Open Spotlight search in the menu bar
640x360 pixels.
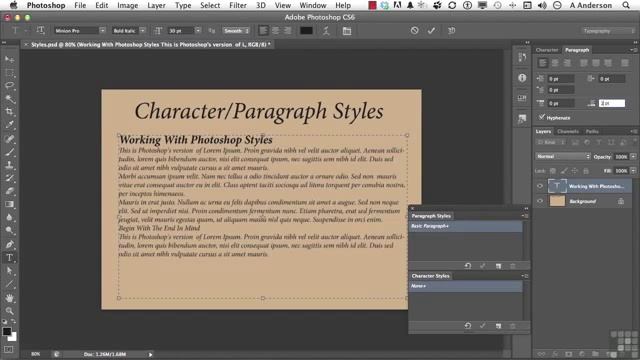(626, 5)
